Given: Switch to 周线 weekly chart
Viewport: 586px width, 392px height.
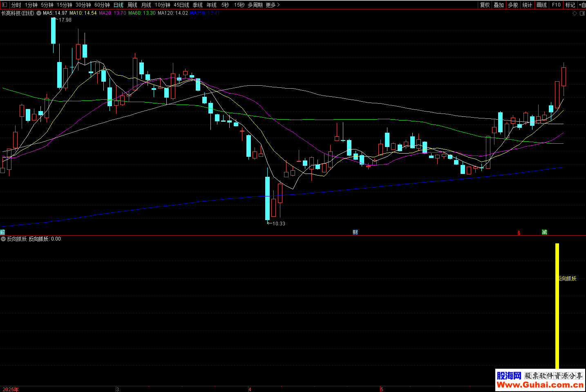Looking at the screenshot, I should click(x=132, y=5).
